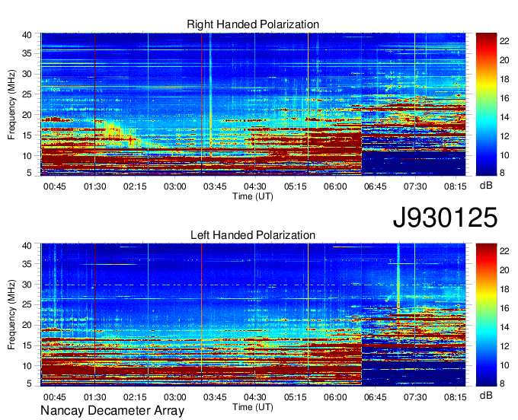The image size is (518, 420).
Task: Click the 14 value on Left Handed colorbar
Action: point(504,327)
